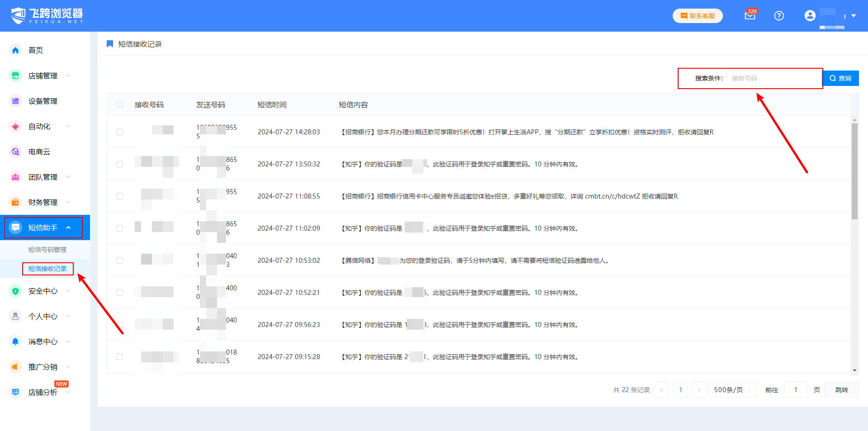Click the user avatar icon
Image resolution: width=868 pixels, height=431 pixels.
[810, 16]
